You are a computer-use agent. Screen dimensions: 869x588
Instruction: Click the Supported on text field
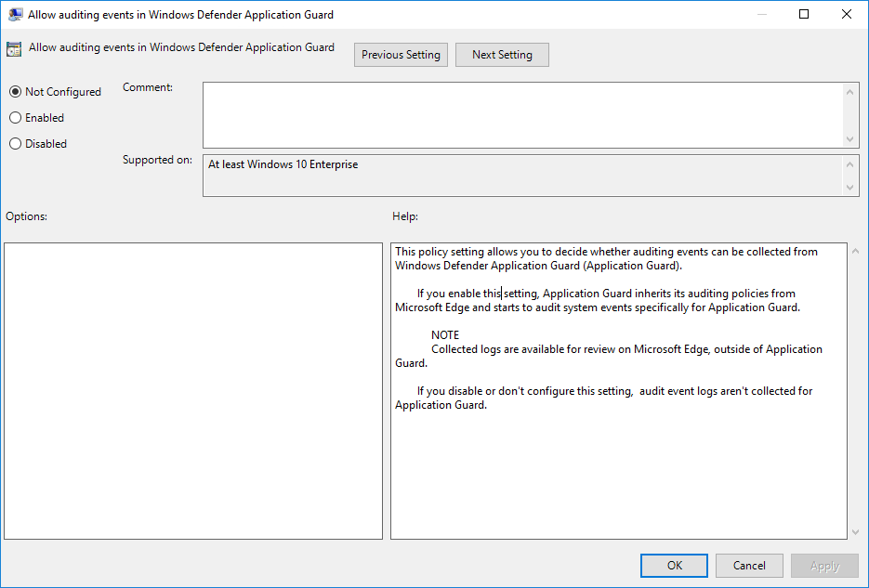522,176
